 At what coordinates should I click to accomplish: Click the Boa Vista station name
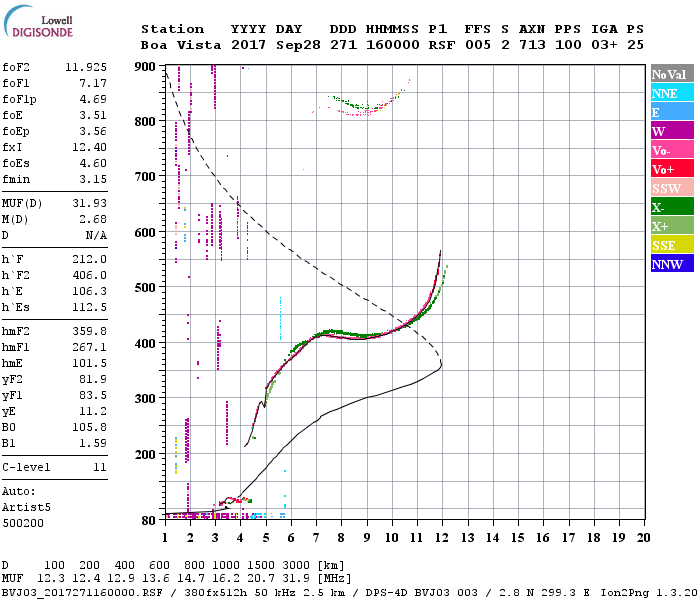point(181,45)
